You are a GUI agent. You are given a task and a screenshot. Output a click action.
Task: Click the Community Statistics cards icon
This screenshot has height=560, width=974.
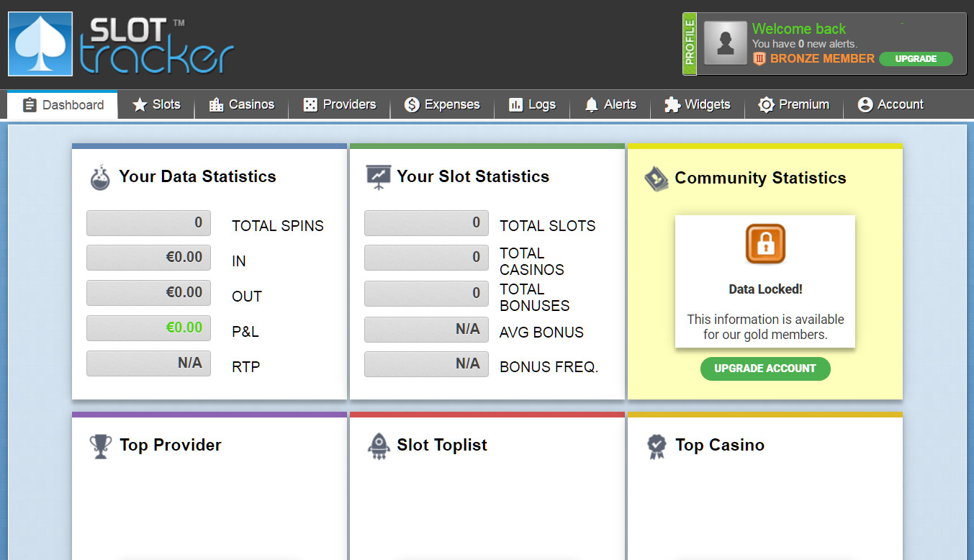point(656,179)
